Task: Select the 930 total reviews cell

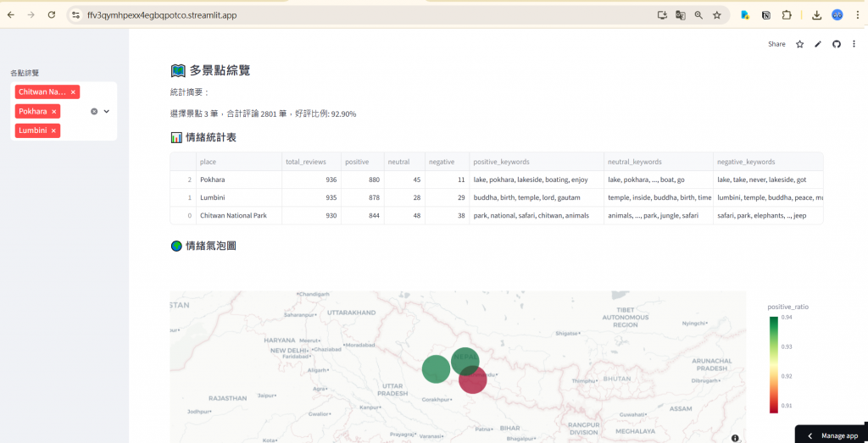Action: (311, 215)
